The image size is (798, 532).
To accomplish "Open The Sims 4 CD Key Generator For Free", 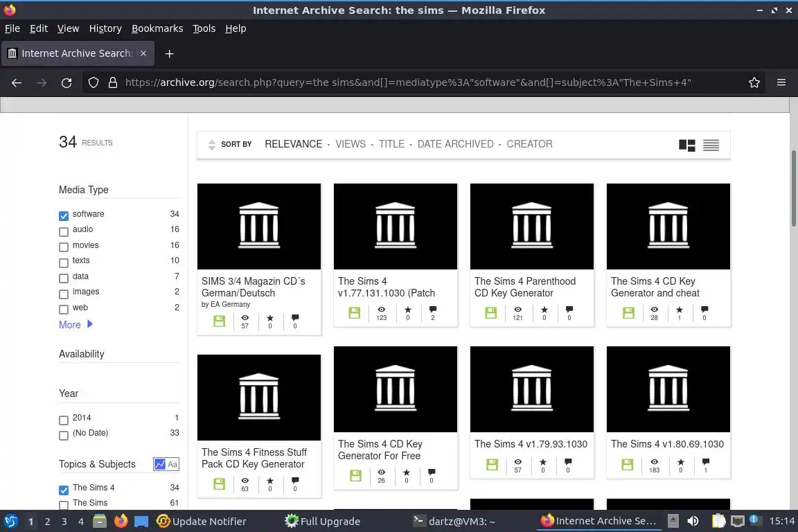I will [x=380, y=450].
